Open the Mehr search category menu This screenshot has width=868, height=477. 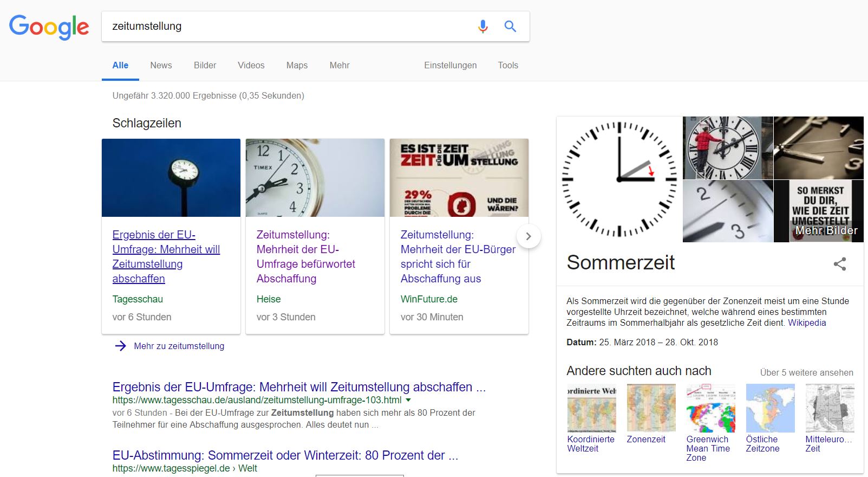point(339,65)
